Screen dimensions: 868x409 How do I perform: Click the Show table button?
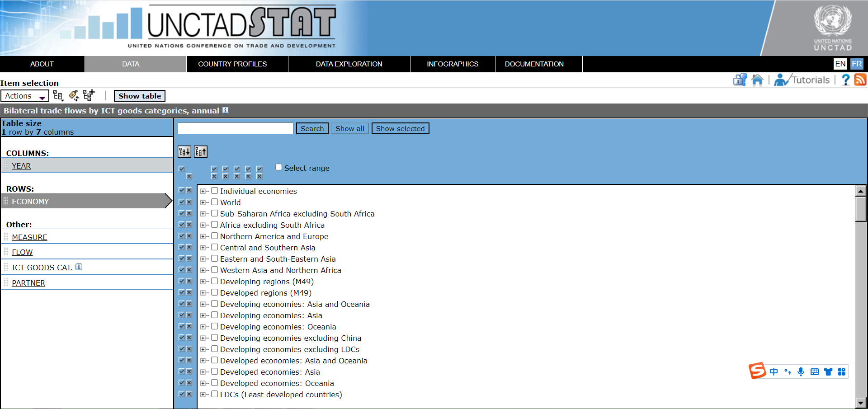140,96
